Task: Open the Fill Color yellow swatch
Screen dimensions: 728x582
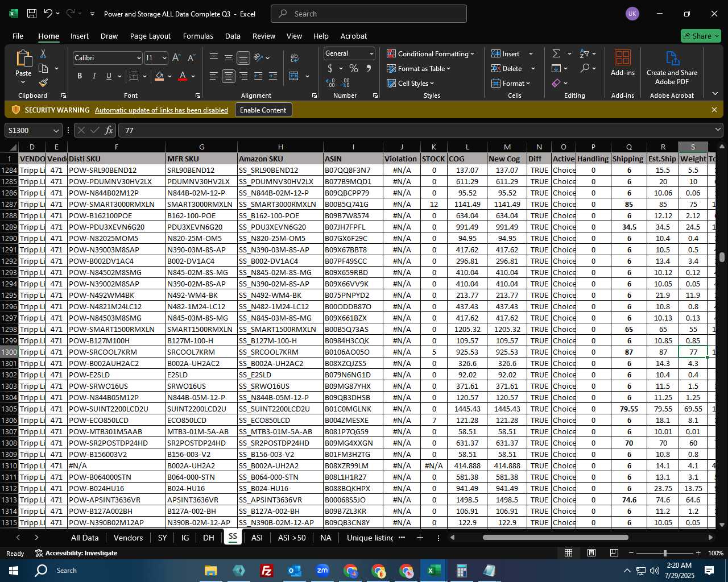Action: click(159, 76)
